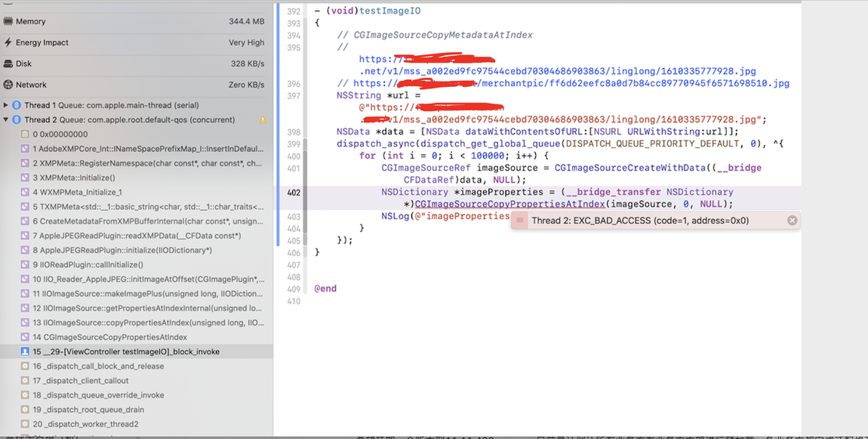
Task: Expand Thread 1 disclosure triangle
Action: (x=6, y=106)
